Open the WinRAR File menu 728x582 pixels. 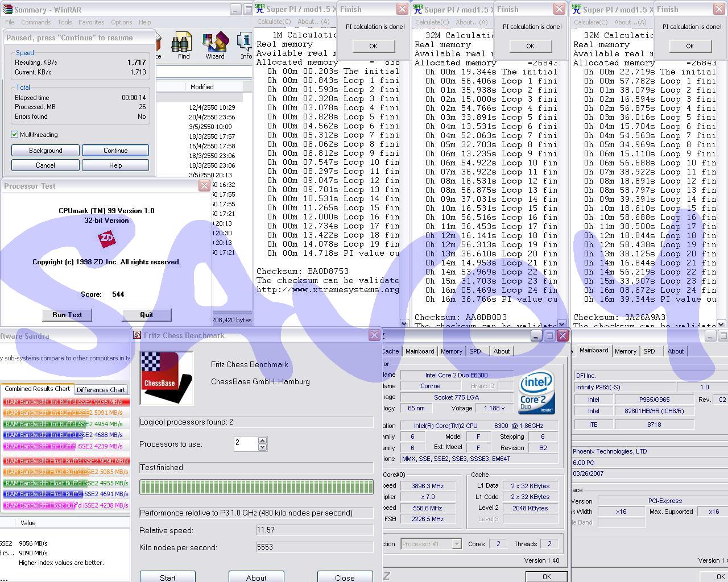pos(10,22)
